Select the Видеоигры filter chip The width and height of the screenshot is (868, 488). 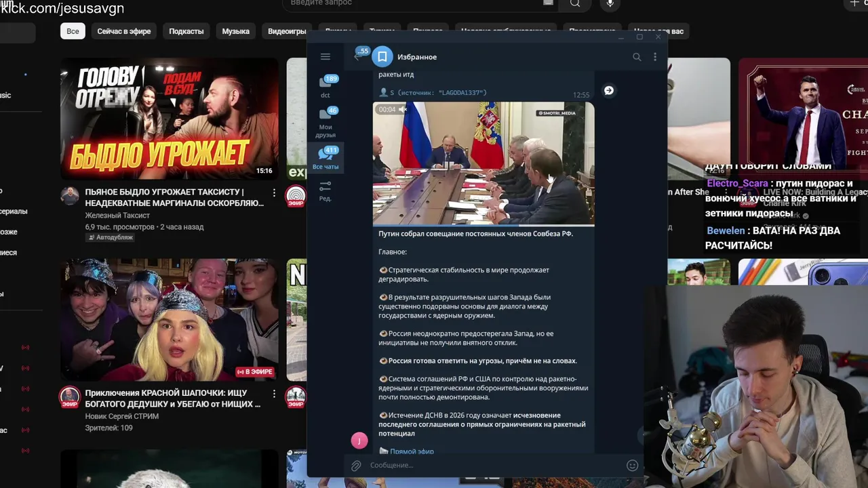(287, 31)
